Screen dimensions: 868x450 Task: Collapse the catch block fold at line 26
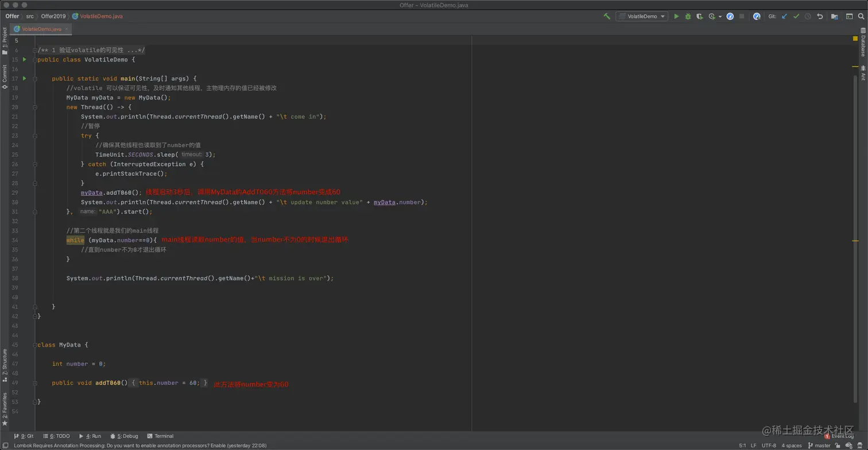click(x=35, y=164)
